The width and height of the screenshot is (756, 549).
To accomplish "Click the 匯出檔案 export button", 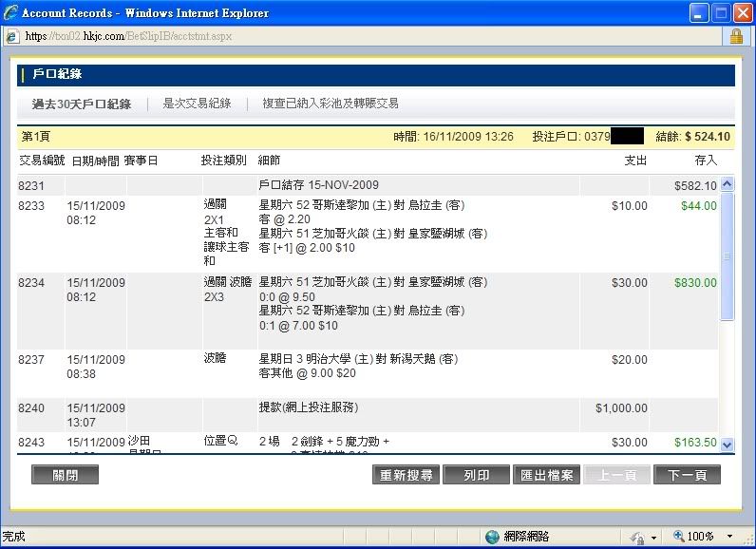I will (546, 475).
